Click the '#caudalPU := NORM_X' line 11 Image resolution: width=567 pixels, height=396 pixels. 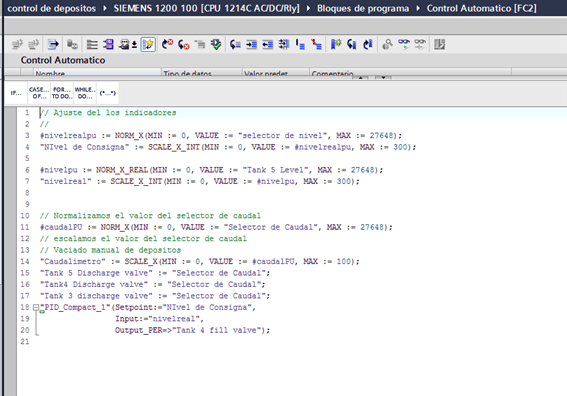tap(216, 227)
